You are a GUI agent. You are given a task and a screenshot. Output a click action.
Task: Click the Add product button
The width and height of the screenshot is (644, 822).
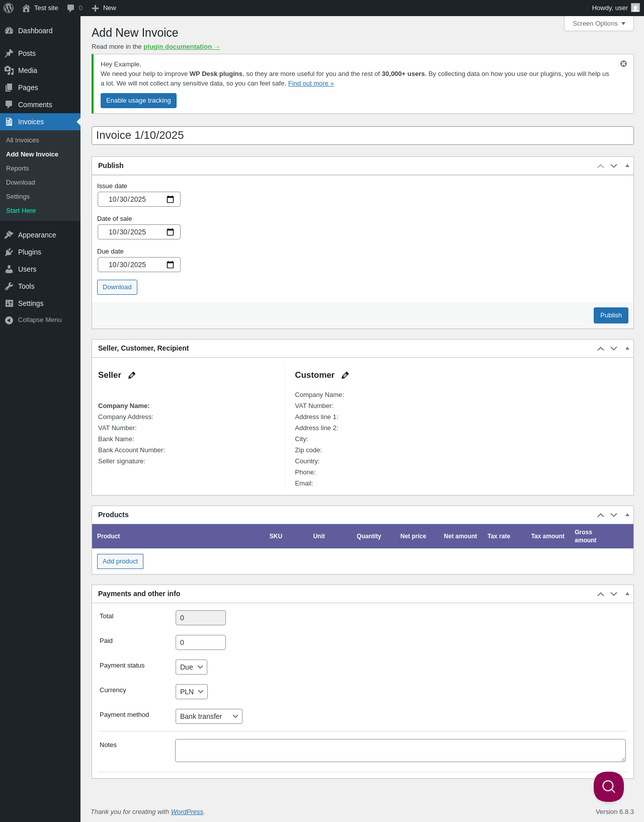pyautogui.click(x=120, y=561)
